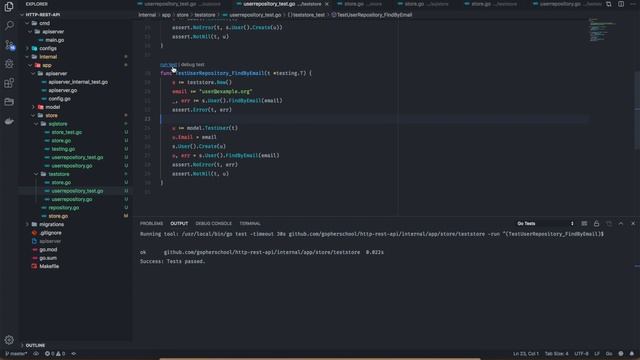Expand the OUTLINE section
The image size is (640, 360).
coord(35,345)
